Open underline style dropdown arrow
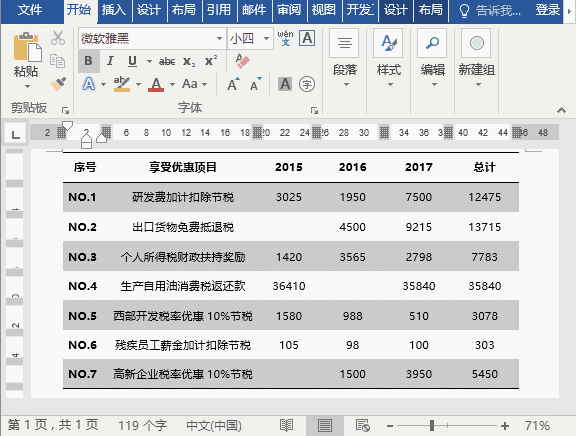The width and height of the screenshot is (576, 436). pyautogui.click(x=149, y=61)
